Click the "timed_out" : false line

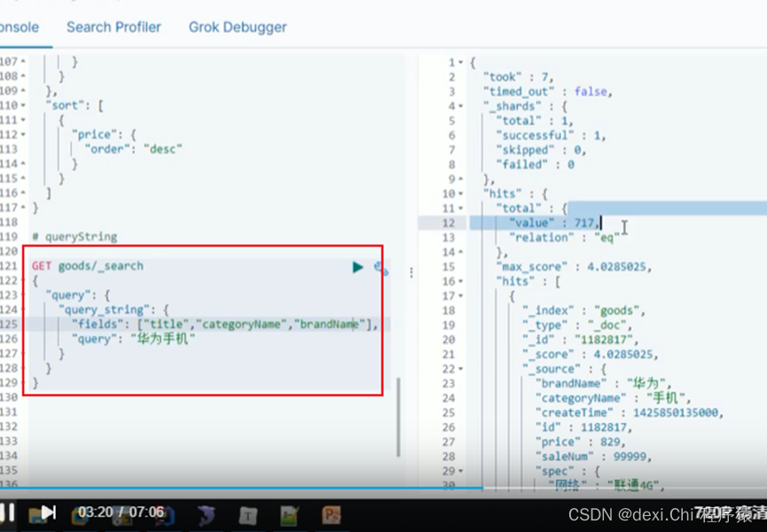[x=547, y=92]
